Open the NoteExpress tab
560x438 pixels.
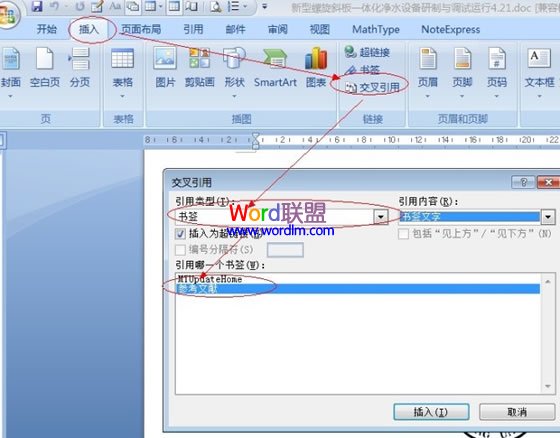point(451,29)
